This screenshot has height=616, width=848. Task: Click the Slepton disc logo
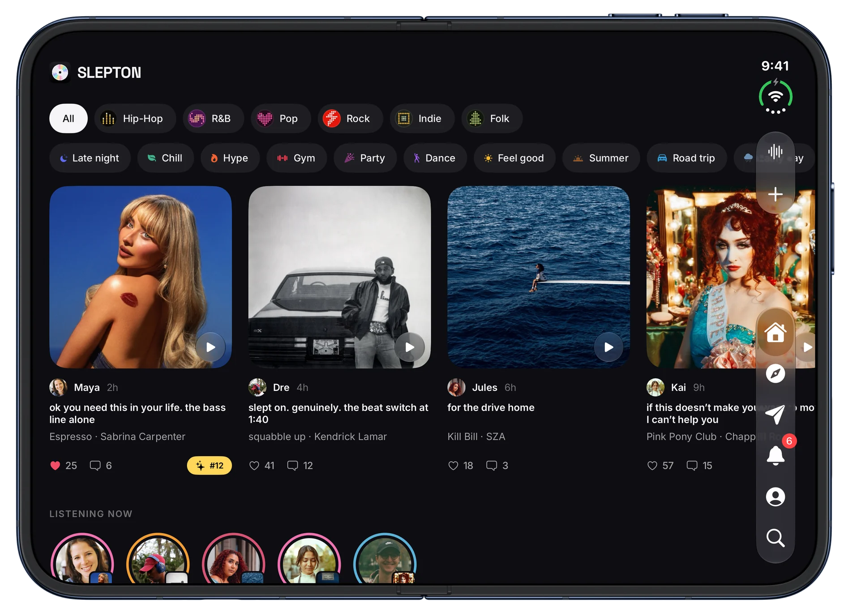click(x=60, y=72)
